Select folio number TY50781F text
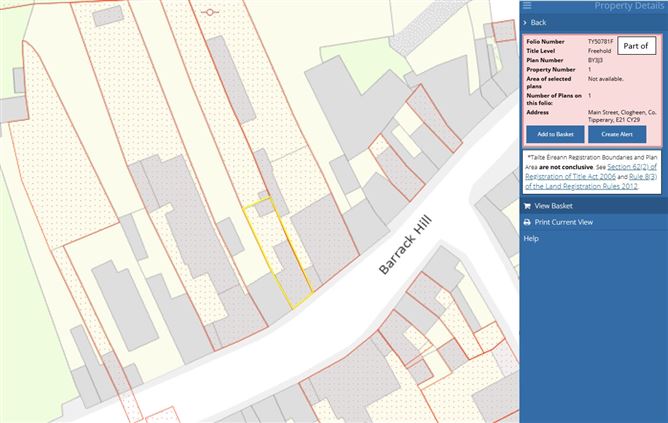The width and height of the screenshot is (668, 423). [600, 42]
